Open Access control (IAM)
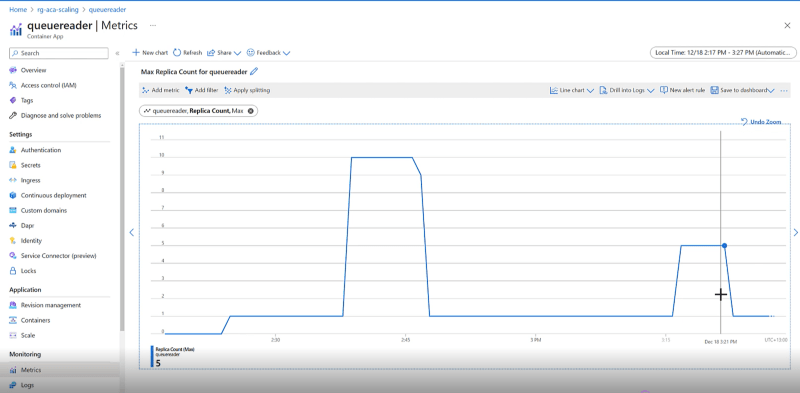The image size is (800, 393). tap(48, 85)
